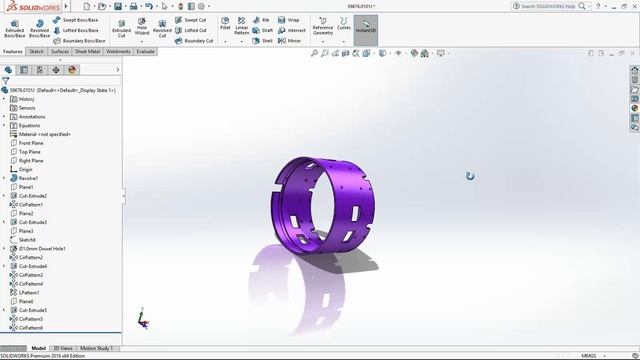Select the Revolved Boss/Base tool

point(39,29)
